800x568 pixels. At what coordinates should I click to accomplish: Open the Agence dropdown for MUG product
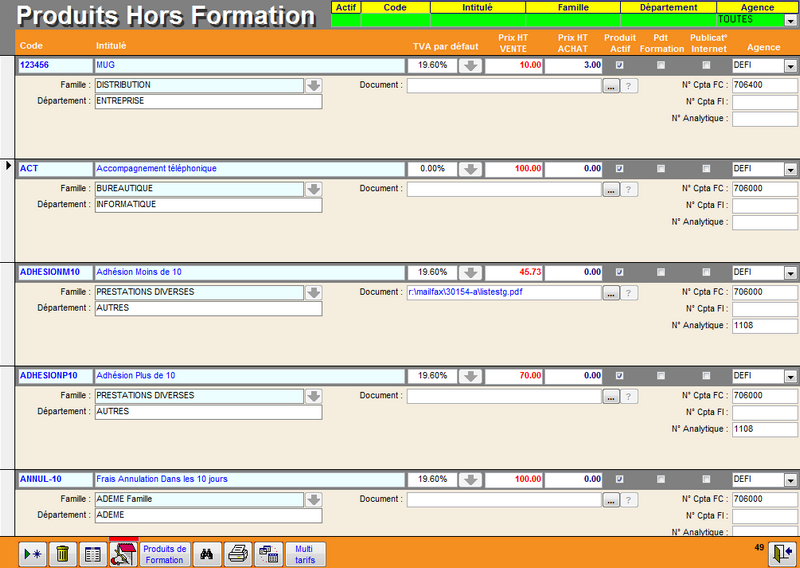point(790,66)
